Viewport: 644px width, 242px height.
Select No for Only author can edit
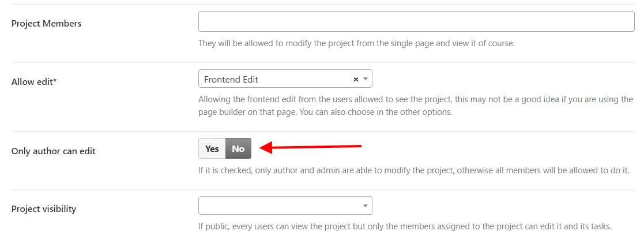click(238, 148)
